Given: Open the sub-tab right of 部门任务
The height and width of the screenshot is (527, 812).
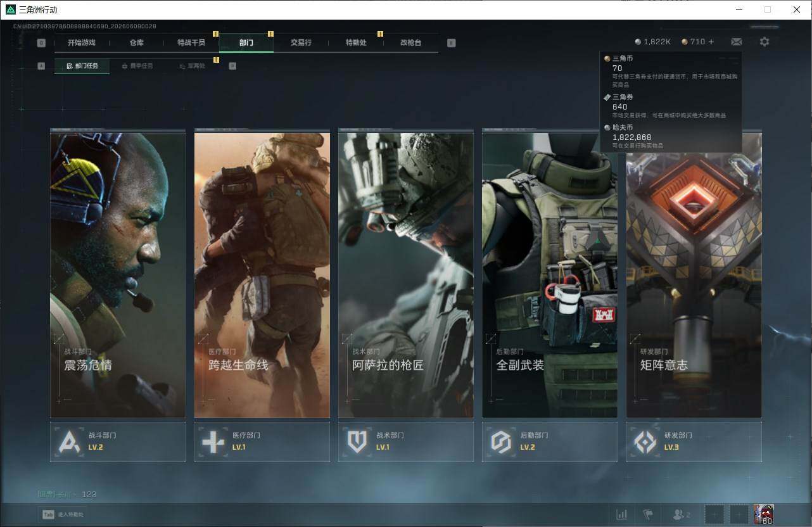Looking at the screenshot, I should pos(137,66).
